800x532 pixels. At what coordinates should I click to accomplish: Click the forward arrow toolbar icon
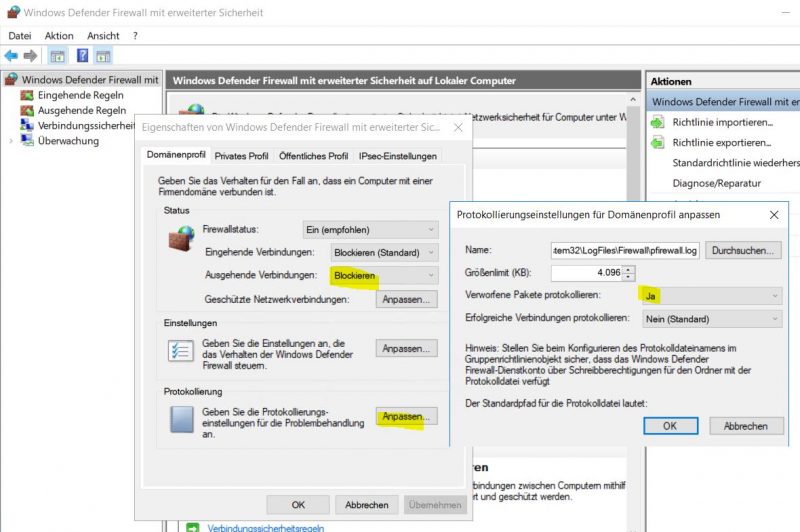[31, 56]
